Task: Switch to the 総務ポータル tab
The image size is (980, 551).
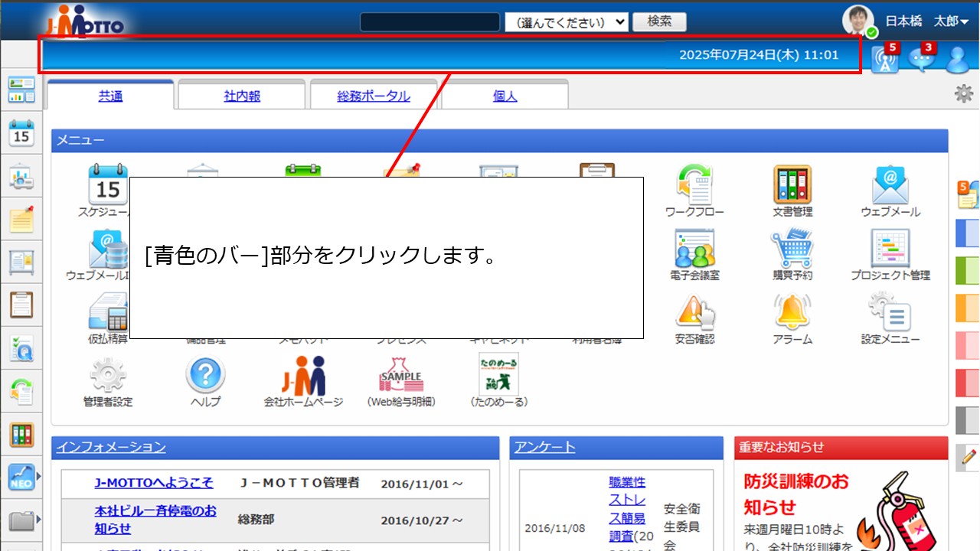Action: [x=374, y=94]
